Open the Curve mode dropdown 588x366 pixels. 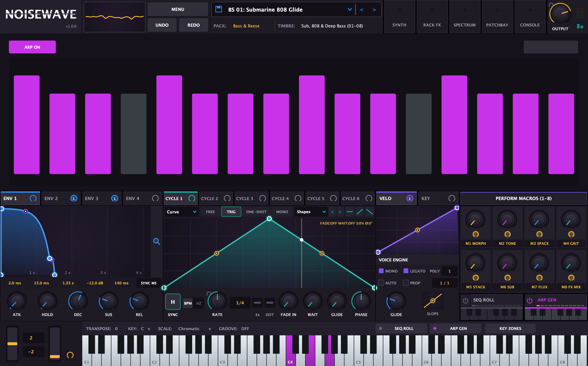coord(182,212)
